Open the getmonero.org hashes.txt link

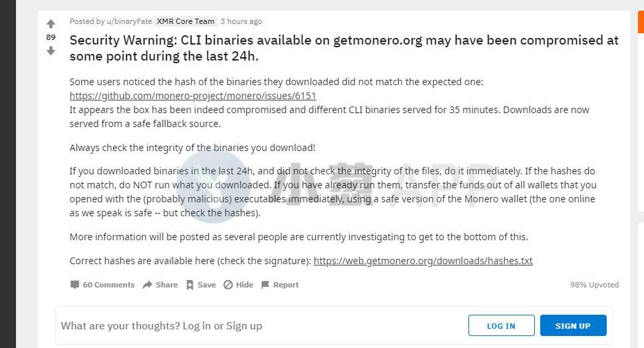click(x=423, y=261)
